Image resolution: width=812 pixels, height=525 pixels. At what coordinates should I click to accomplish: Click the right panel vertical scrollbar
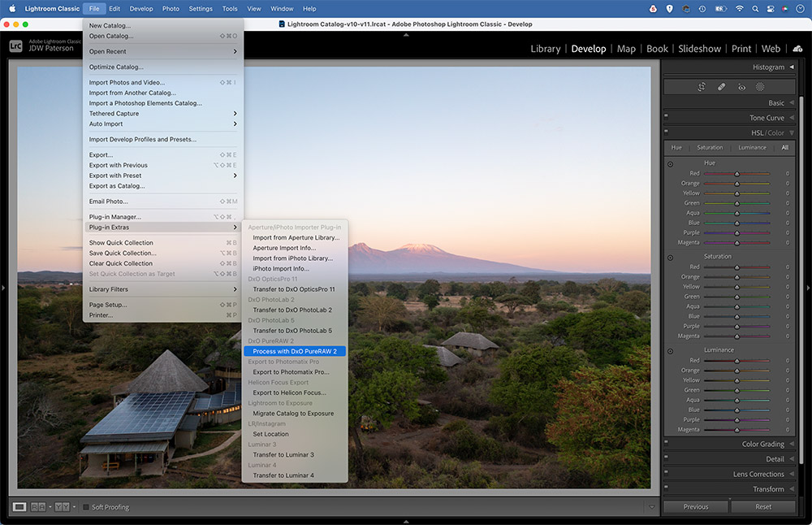(801, 280)
